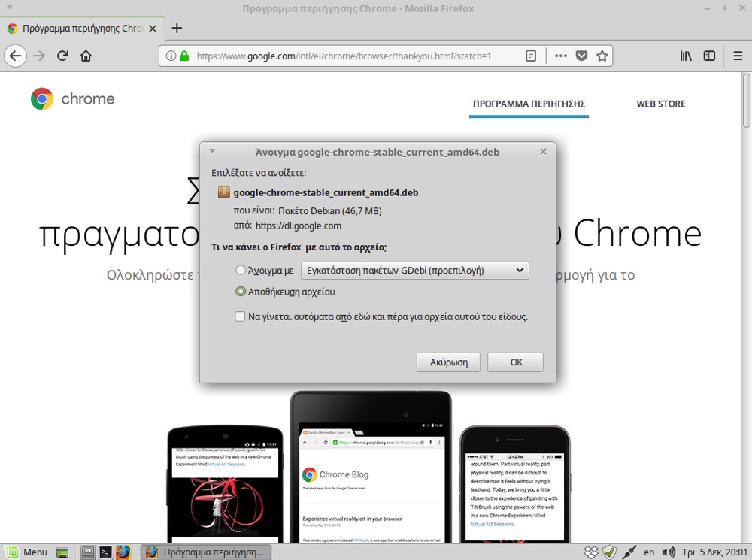Select the 'Αποθήκευση αρχείου' radio option
Viewport: 752px width, 560px height.
[241, 292]
